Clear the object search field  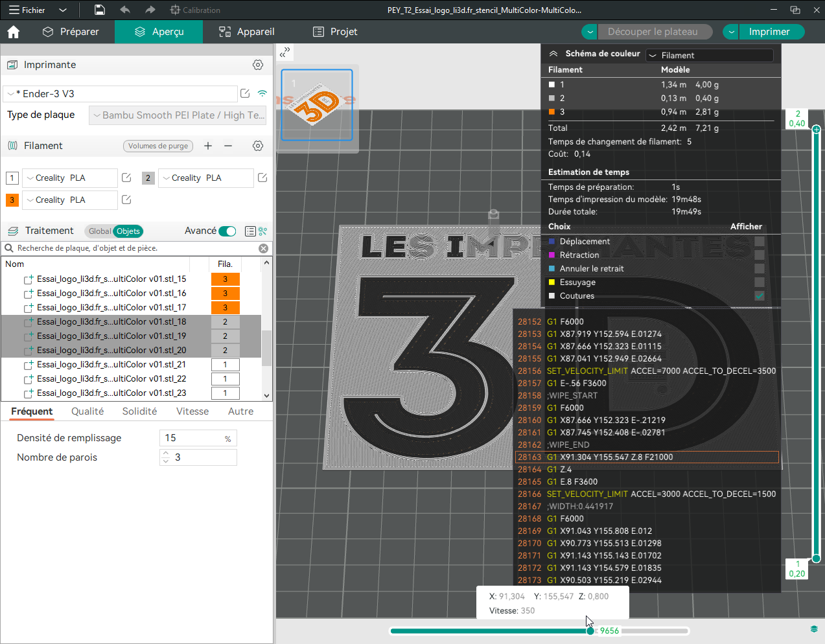pos(263,248)
